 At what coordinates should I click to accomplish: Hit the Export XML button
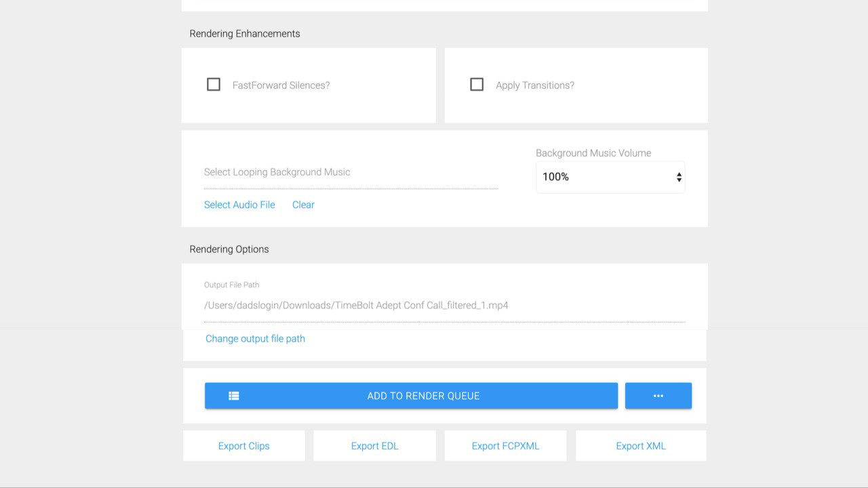tap(640, 446)
